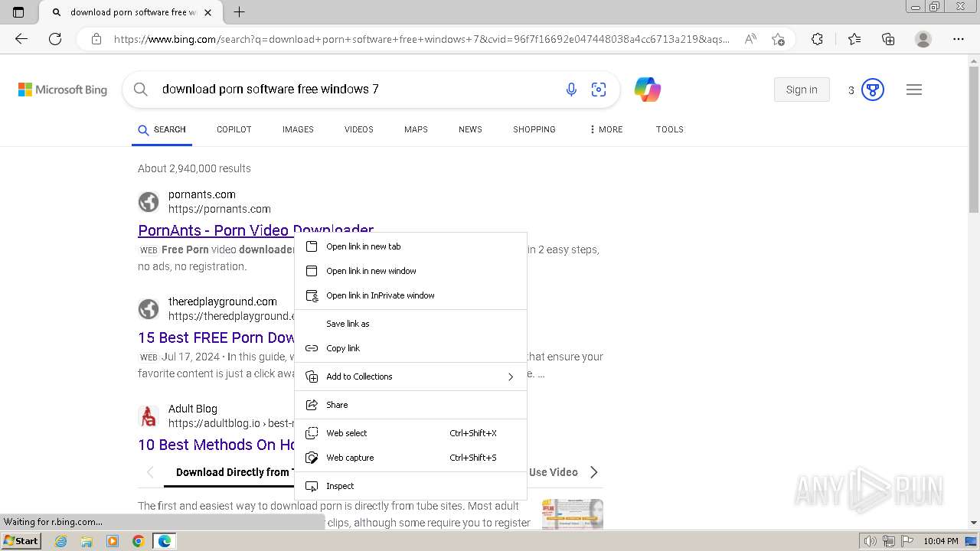Toggle the tab actions menu icon
This screenshot has width=980, height=551.
[x=18, y=12]
